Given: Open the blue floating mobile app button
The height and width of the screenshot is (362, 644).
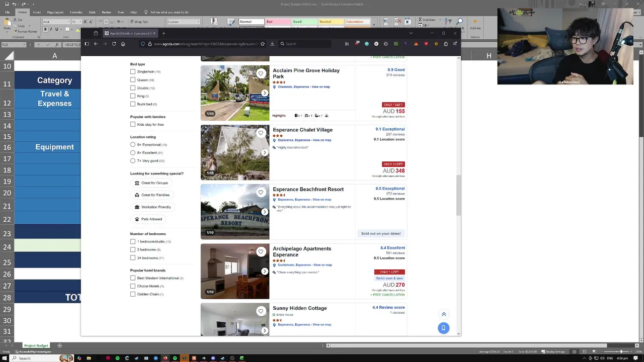Looking at the screenshot, I should [443, 328].
